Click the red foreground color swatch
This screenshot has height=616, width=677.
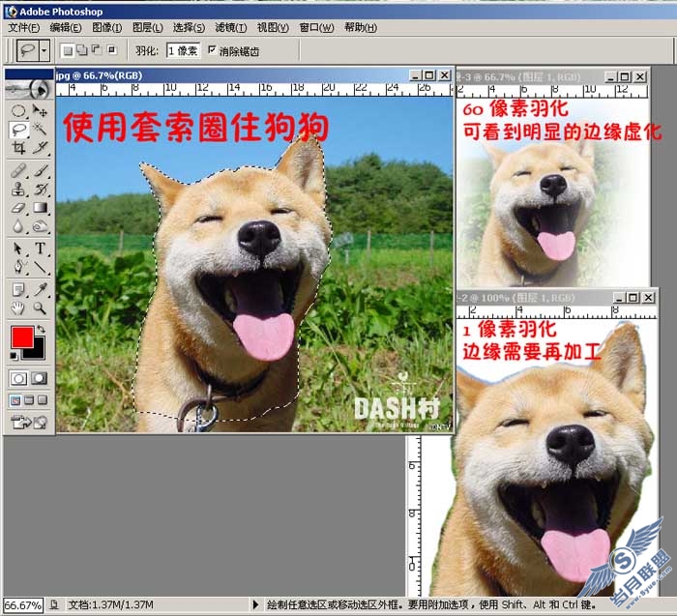pos(22,337)
